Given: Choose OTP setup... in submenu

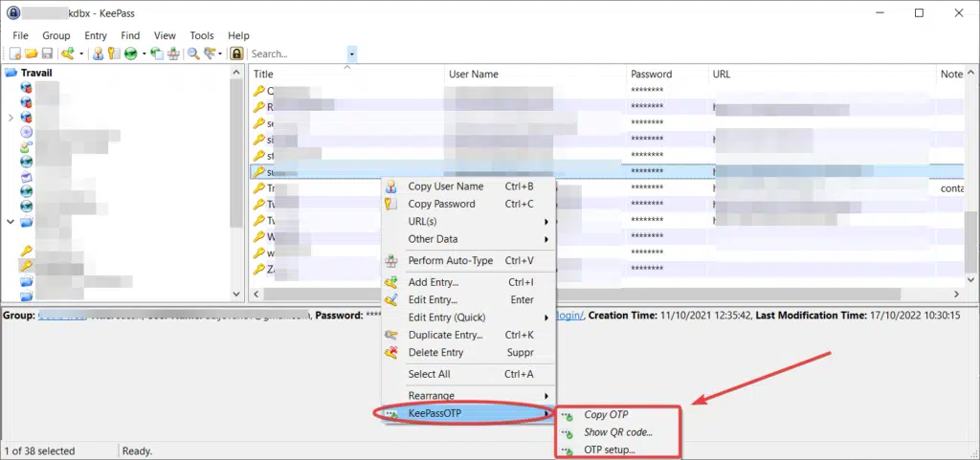Looking at the screenshot, I should click(x=617, y=450).
